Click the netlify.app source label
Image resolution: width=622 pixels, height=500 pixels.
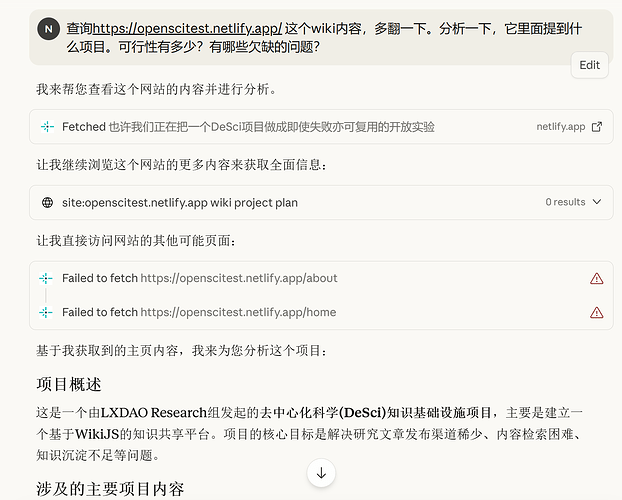559,127
